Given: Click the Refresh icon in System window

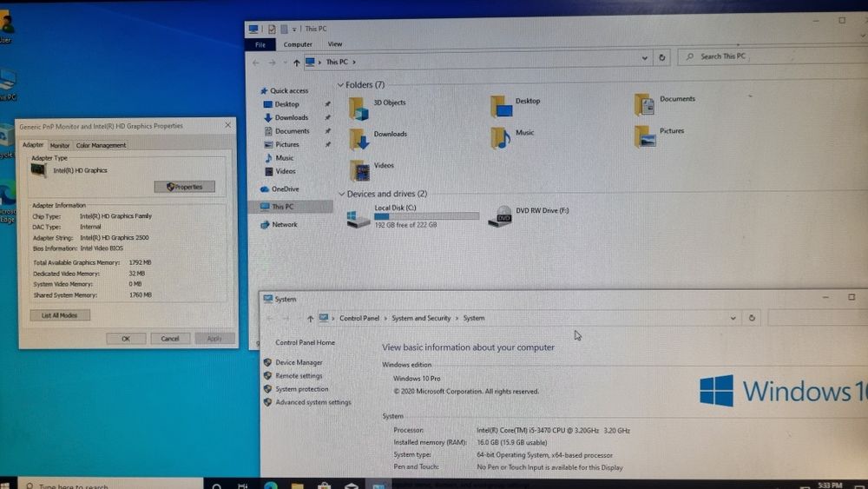Looking at the screenshot, I should (x=752, y=318).
